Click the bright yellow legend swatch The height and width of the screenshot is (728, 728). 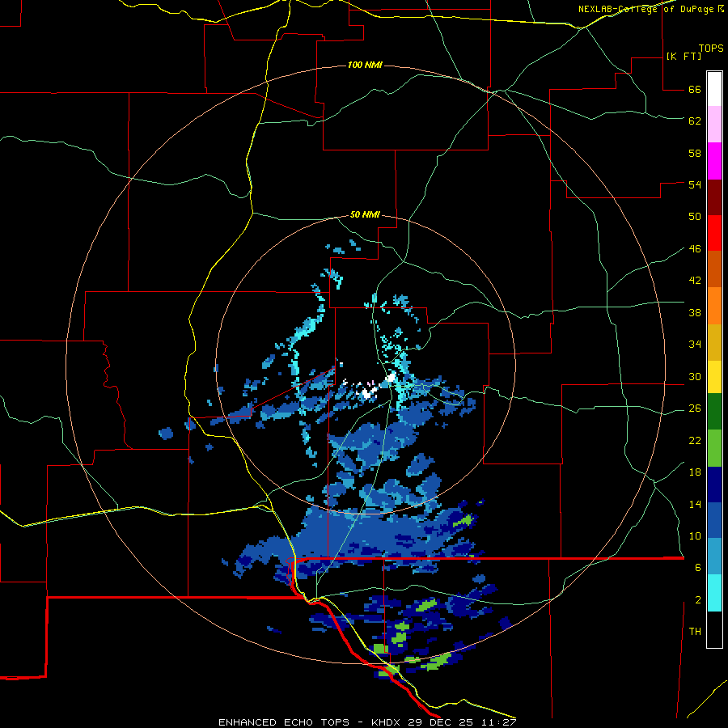click(714, 377)
